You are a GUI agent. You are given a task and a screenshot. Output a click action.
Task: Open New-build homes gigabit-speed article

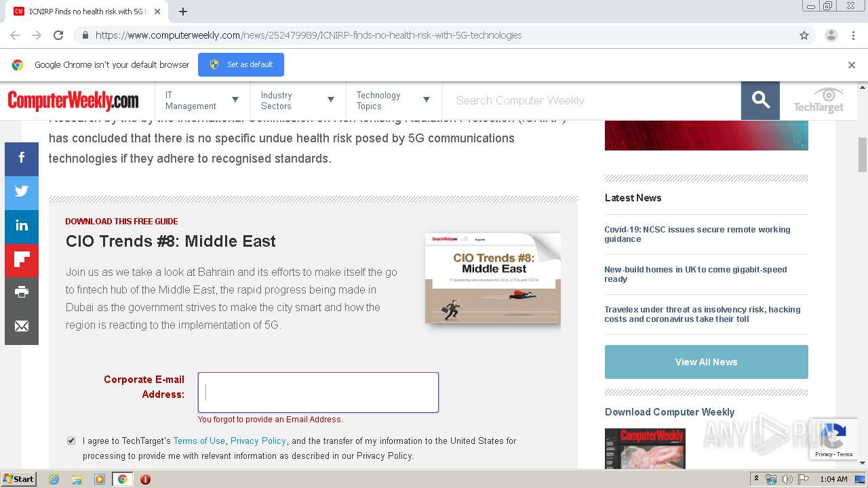[x=696, y=274]
